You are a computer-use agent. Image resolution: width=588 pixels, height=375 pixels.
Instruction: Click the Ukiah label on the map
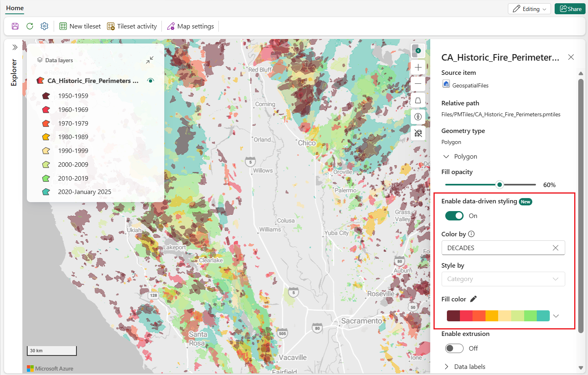[134, 230]
